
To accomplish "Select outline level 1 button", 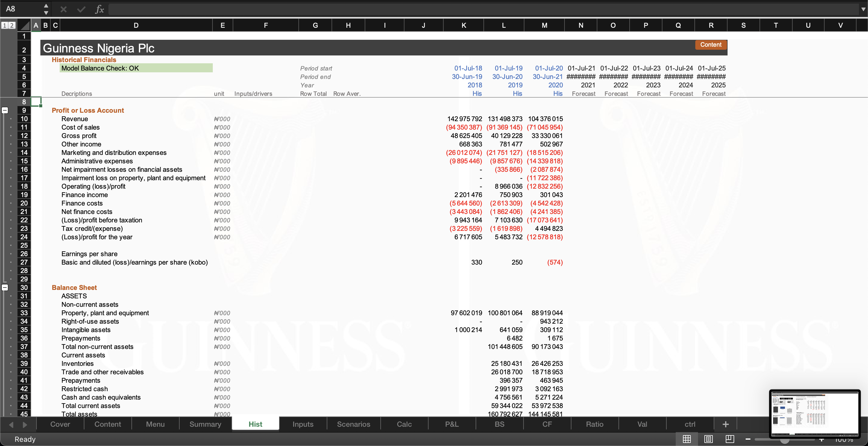I will pyautogui.click(x=5, y=25).
